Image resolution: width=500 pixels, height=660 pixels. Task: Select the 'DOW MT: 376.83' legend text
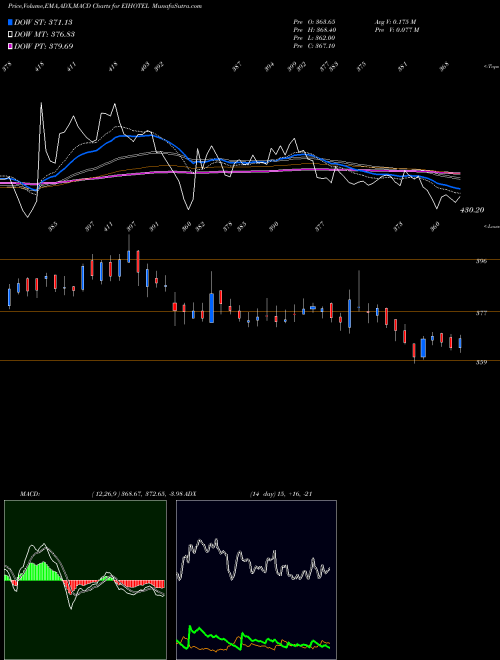(x=44, y=34)
